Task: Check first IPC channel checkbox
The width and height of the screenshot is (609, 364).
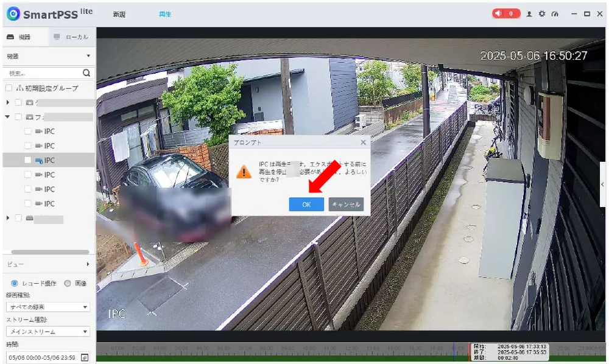Action: click(27, 131)
